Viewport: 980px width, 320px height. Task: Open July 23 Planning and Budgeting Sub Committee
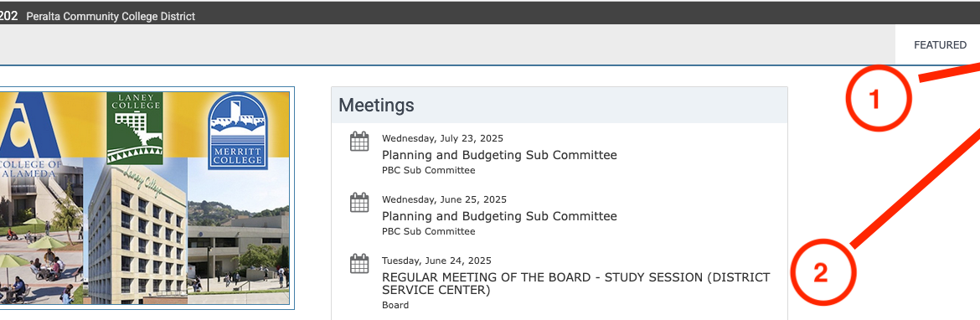tap(499, 155)
